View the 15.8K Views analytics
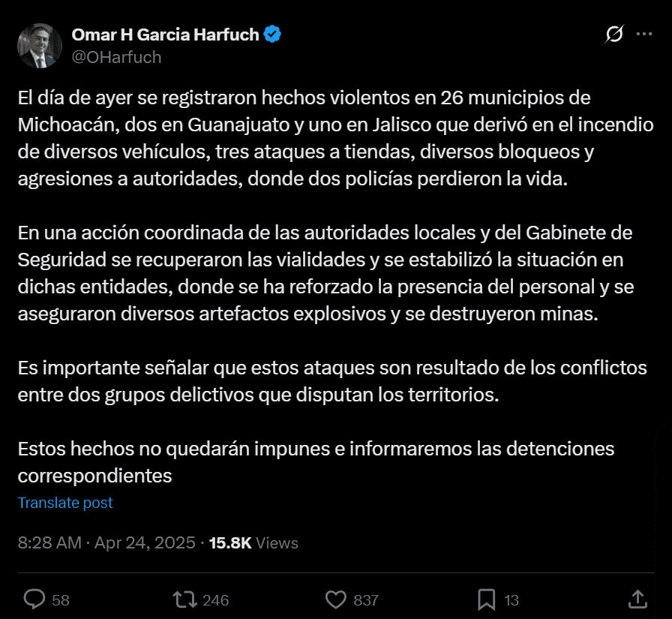The width and height of the screenshot is (672, 619). point(253,542)
